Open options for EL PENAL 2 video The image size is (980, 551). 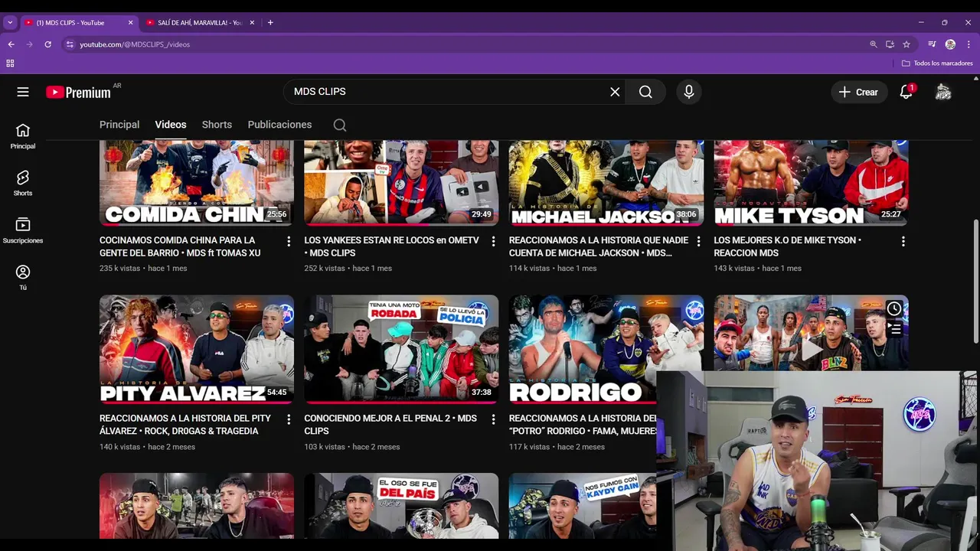[493, 419]
